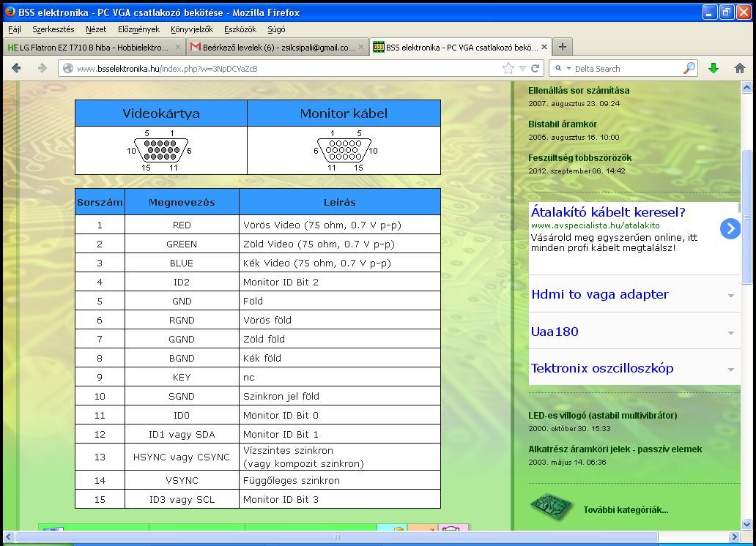
Task: Open the Feszültség többszörözők link
Action: point(579,158)
